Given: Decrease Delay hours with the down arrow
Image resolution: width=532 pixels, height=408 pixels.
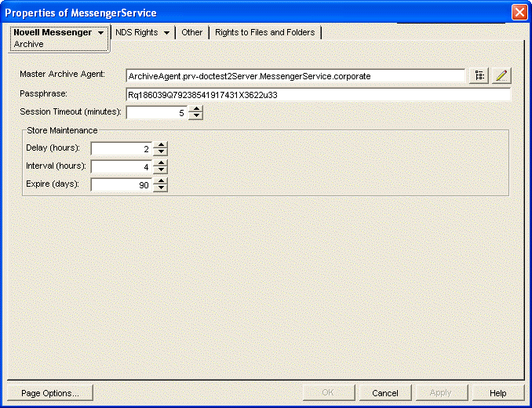Looking at the screenshot, I should click(x=161, y=152).
